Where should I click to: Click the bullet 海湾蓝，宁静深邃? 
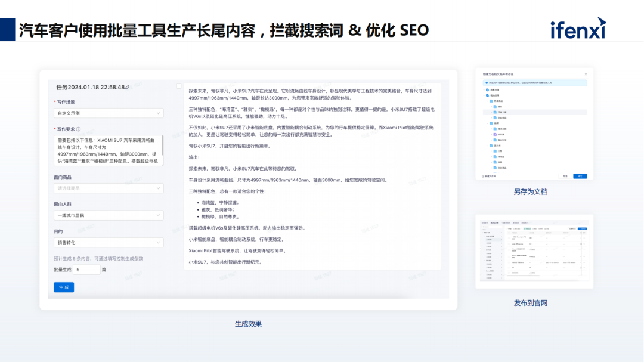tap(219, 203)
